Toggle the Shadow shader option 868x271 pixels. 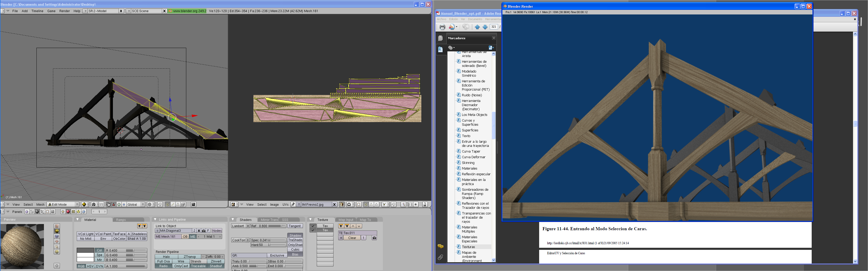pyautogui.click(x=295, y=236)
